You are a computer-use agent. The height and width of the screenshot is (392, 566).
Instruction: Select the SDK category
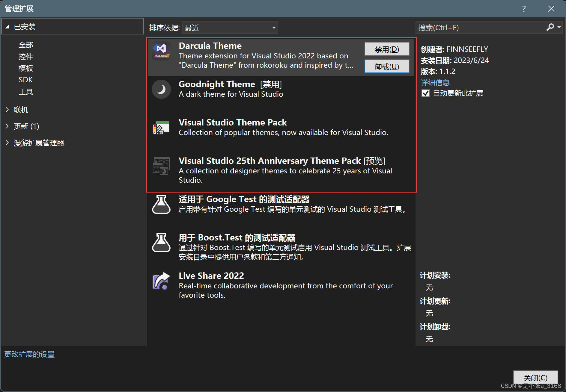26,80
